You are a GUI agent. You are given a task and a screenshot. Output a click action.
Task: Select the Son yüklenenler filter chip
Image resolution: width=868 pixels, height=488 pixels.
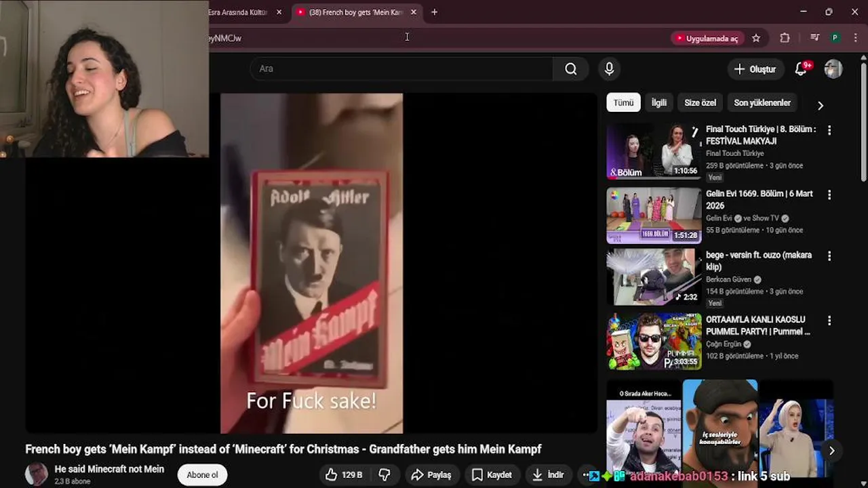pyautogui.click(x=762, y=103)
